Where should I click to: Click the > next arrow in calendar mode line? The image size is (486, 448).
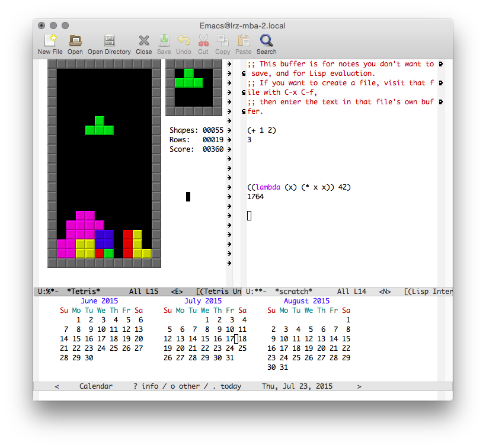tap(359, 386)
